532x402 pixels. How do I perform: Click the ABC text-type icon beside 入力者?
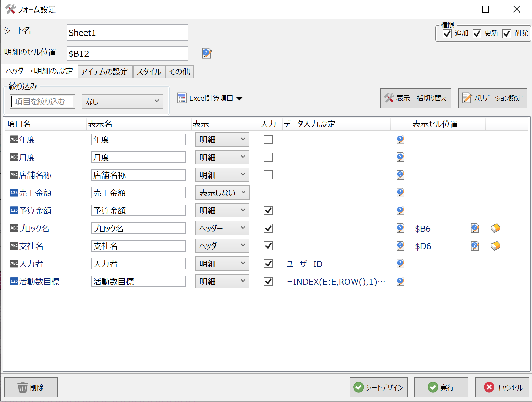[x=14, y=264]
